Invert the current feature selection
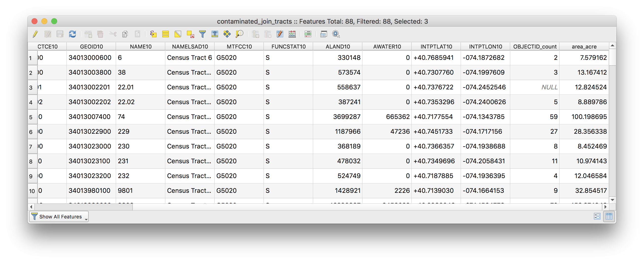This screenshot has height=263, width=644. [178, 34]
